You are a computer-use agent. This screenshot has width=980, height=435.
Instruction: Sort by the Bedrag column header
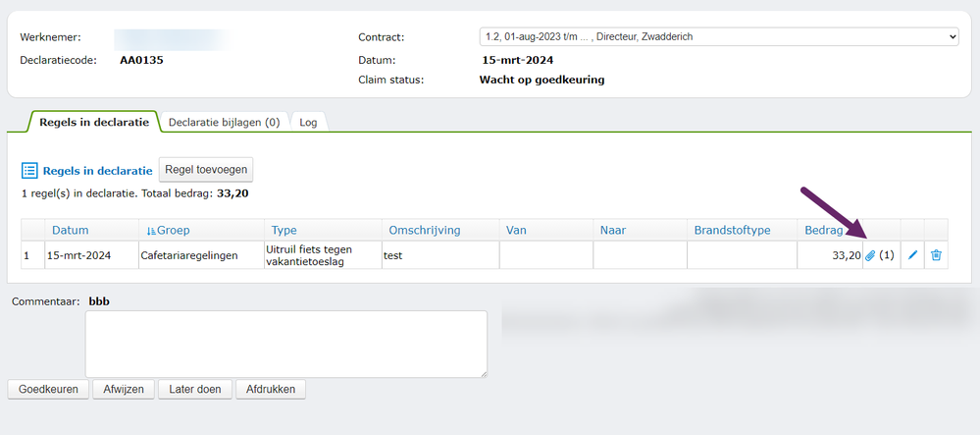(824, 231)
